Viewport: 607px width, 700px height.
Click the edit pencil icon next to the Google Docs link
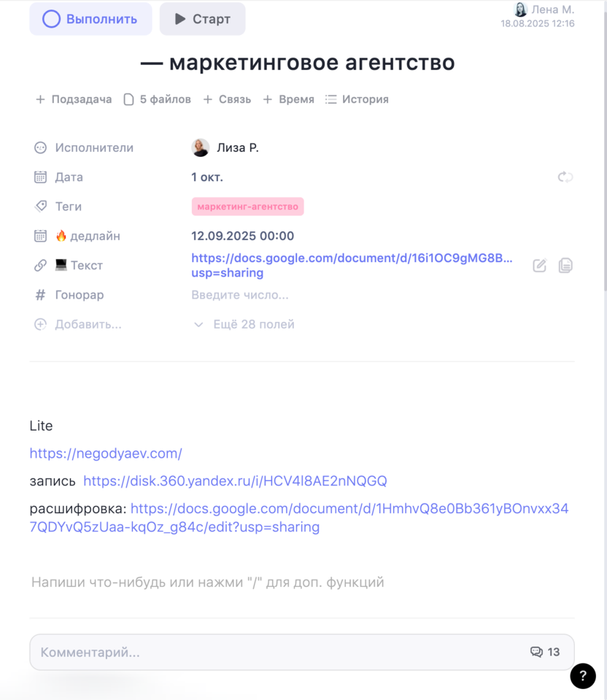(x=539, y=265)
